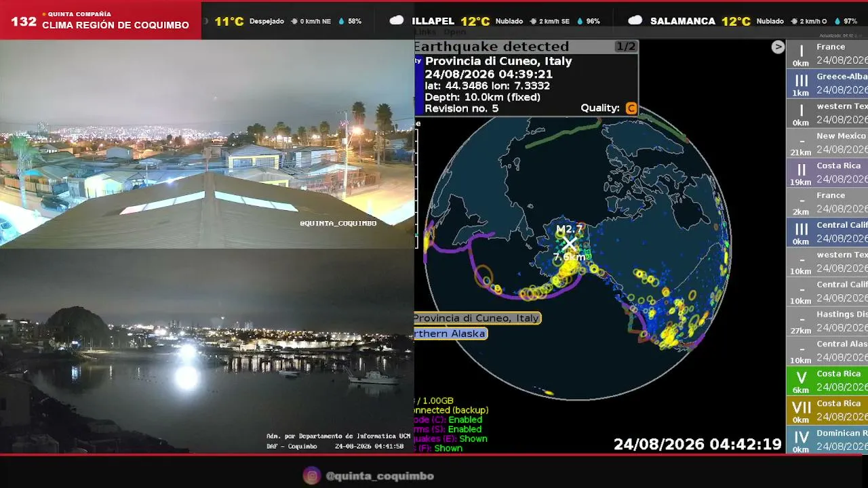Click the 24/08/2026 04:42:19 clock readout

click(698, 445)
